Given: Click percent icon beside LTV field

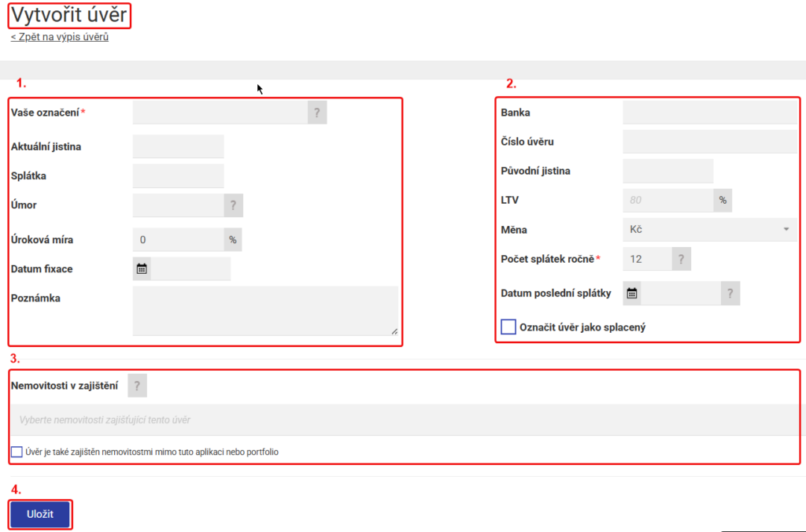Looking at the screenshot, I should (723, 201).
